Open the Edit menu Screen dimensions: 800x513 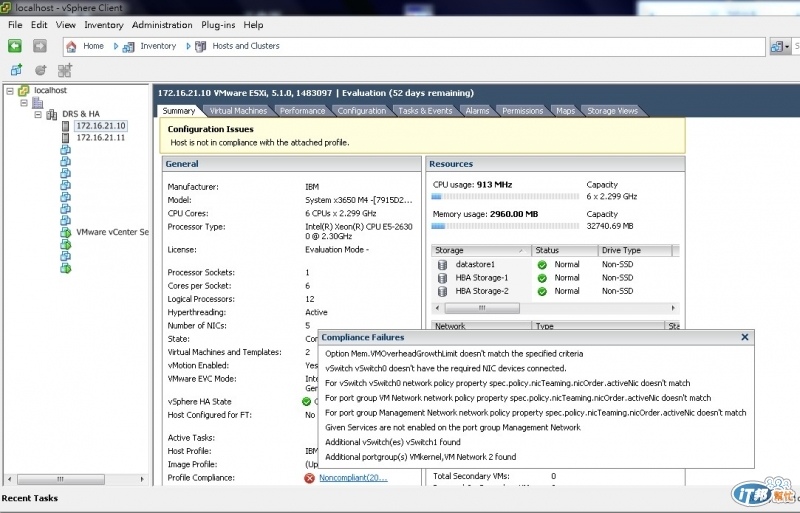pyautogui.click(x=39, y=25)
